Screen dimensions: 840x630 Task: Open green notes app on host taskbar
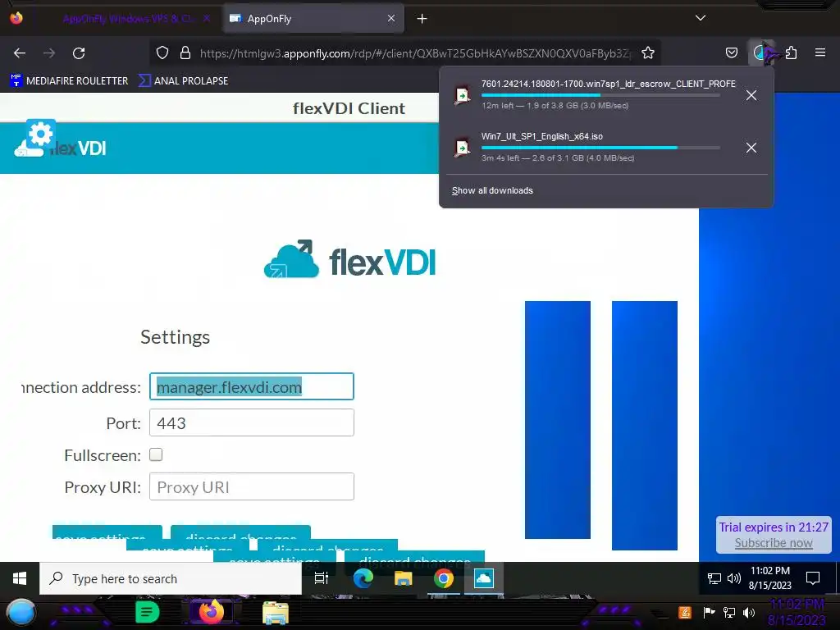pyautogui.click(x=147, y=612)
